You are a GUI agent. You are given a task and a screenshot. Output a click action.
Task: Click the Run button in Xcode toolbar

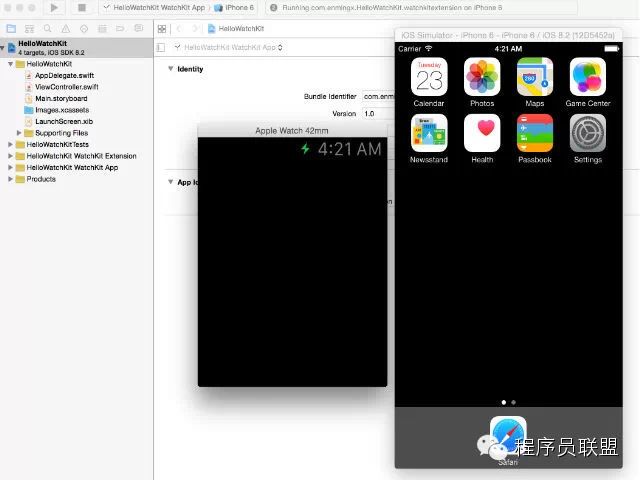(x=54, y=7)
